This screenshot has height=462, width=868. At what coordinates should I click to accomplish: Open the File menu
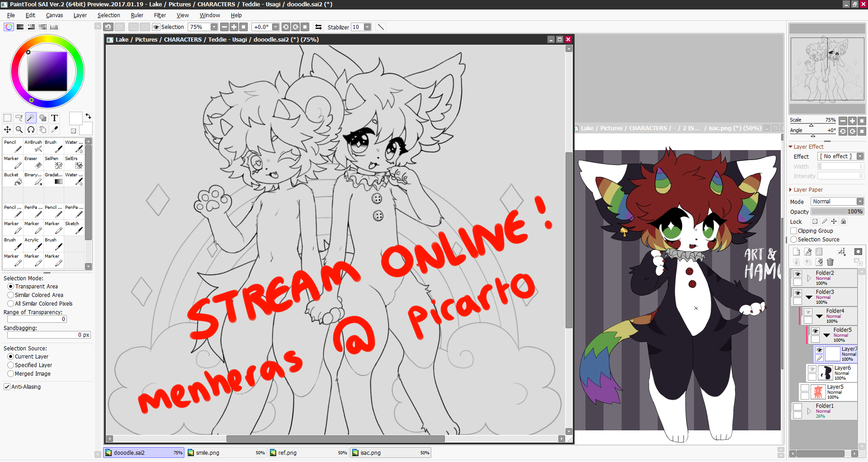(11, 15)
